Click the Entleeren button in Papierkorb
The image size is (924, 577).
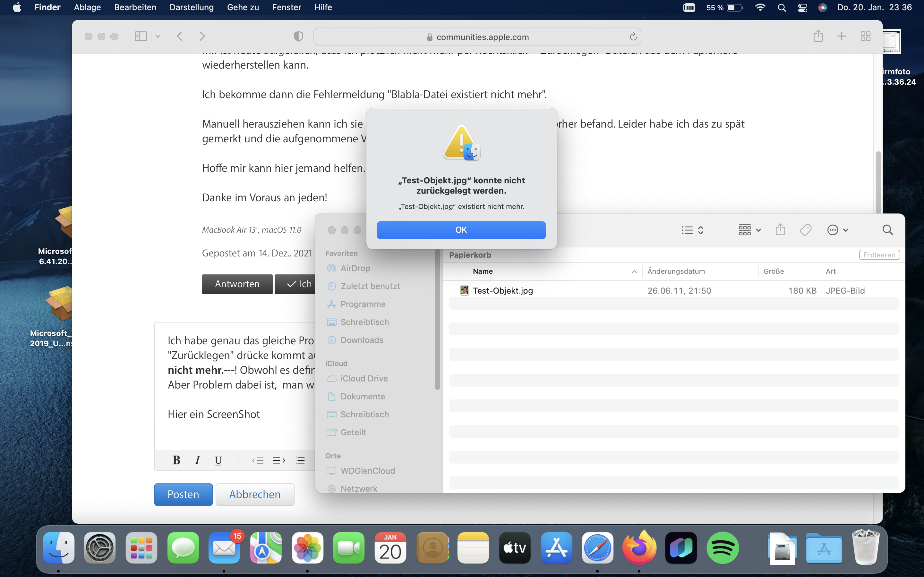[879, 255]
